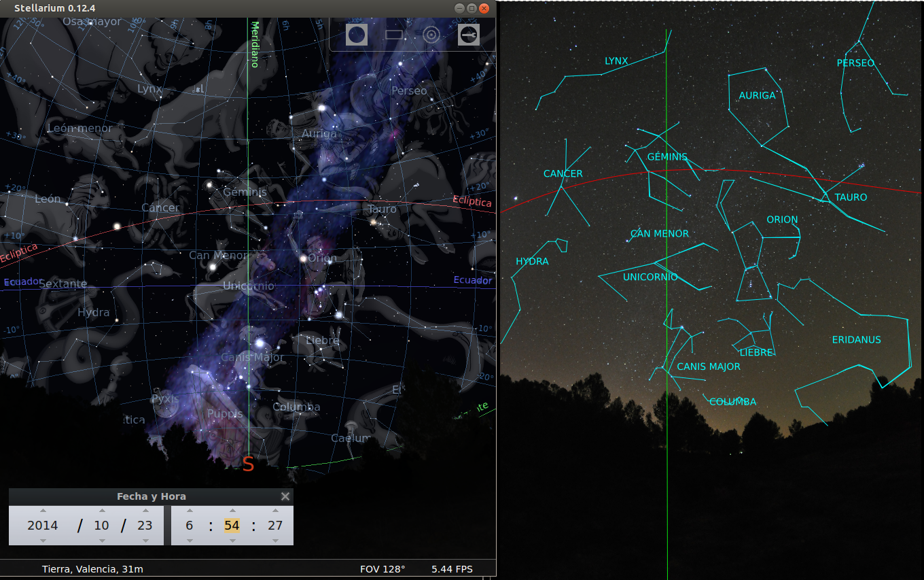Viewport: 924px width, 580px height.
Task: Click the PERSEO label in the photo
Action: 856,63
